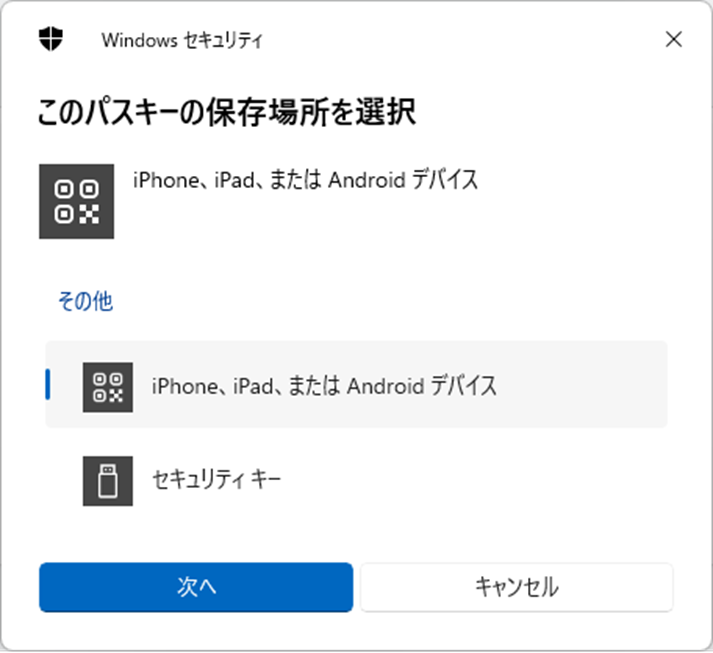This screenshot has height=653, width=713.
Task: Click the Windows セキュリティ title text
Action: (x=182, y=40)
